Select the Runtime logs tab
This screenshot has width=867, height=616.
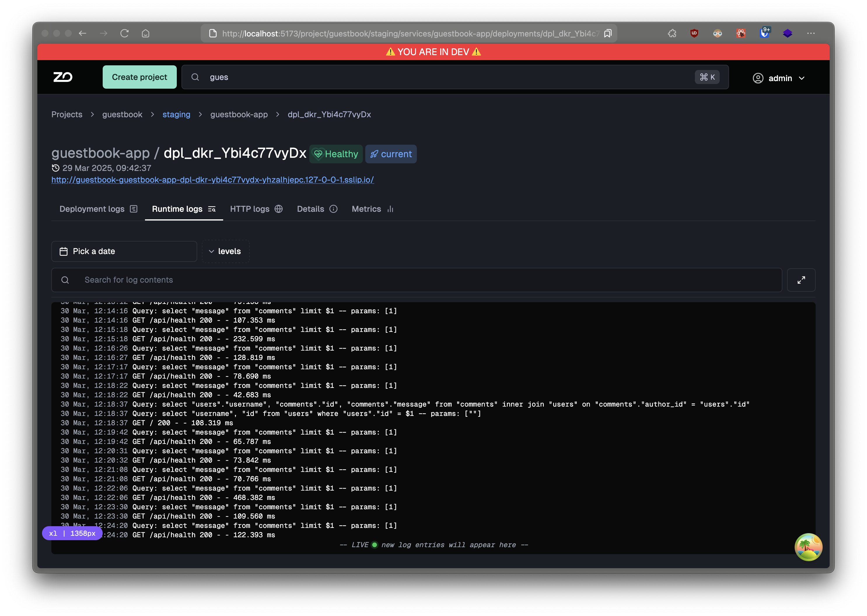point(184,209)
